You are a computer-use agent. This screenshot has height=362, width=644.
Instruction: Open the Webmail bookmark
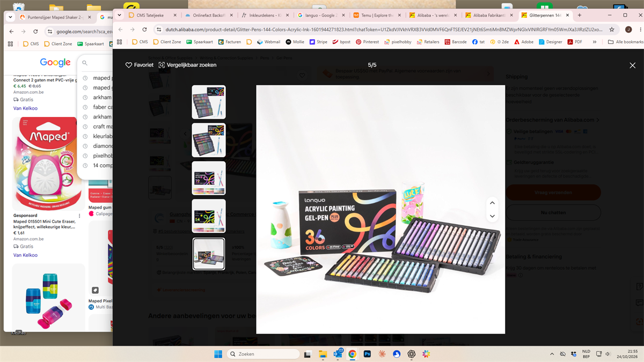pos(268,42)
